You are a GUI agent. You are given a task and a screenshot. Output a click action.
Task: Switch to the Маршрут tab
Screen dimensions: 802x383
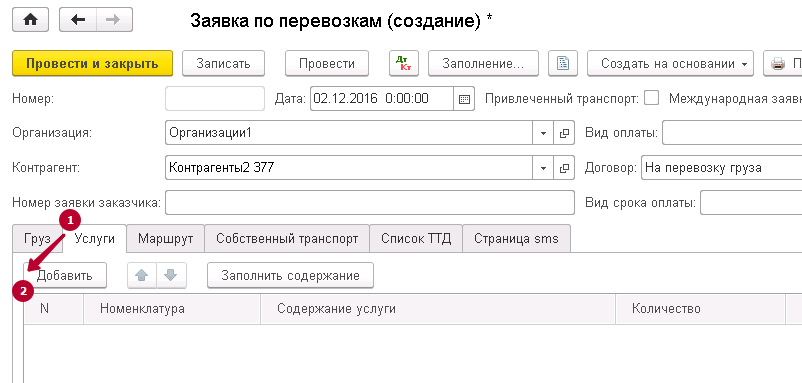[x=165, y=239]
